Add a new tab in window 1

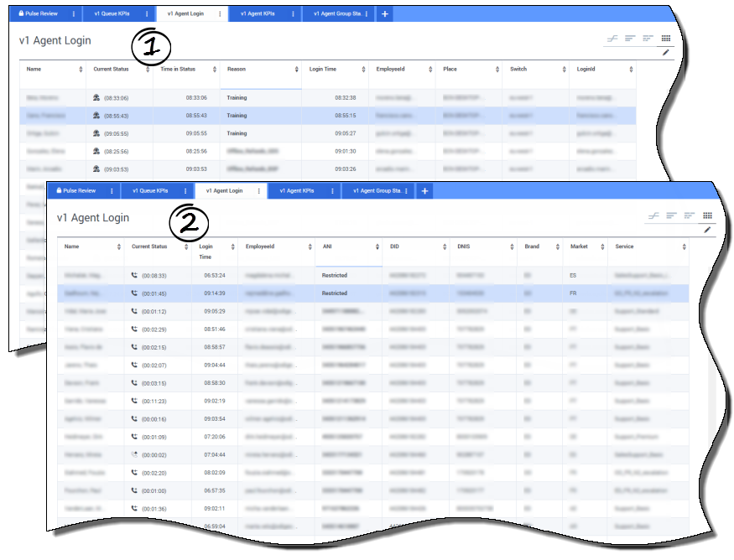click(x=384, y=14)
